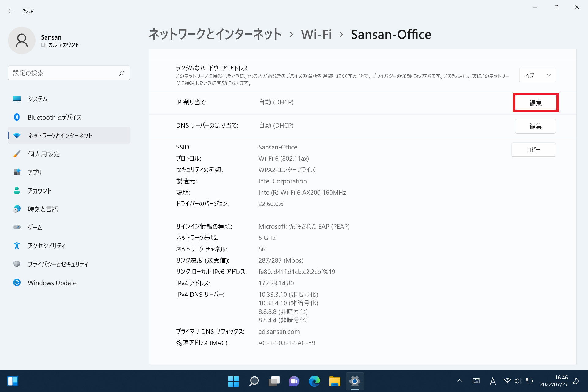The width and height of the screenshot is (588, 392).
Task: Click the アクセシビリティ figure icon
Action: tap(17, 246)
